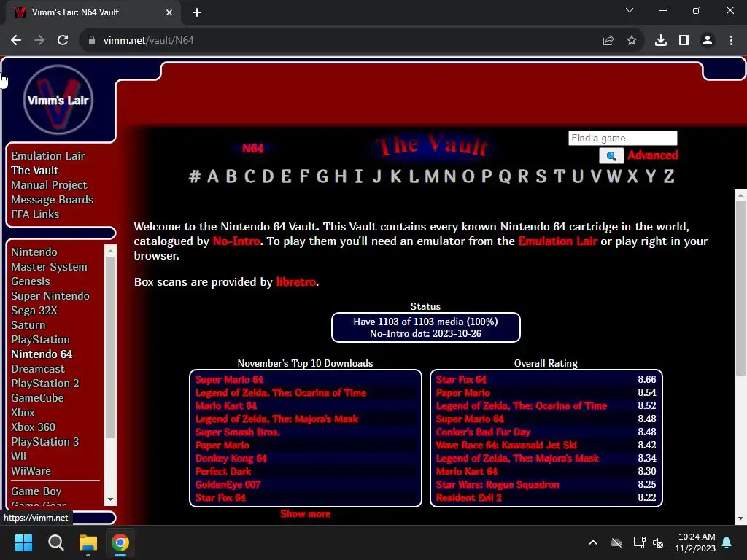
Task: Select Game Boy system in sidebar
Action: [x=36, y=491]
